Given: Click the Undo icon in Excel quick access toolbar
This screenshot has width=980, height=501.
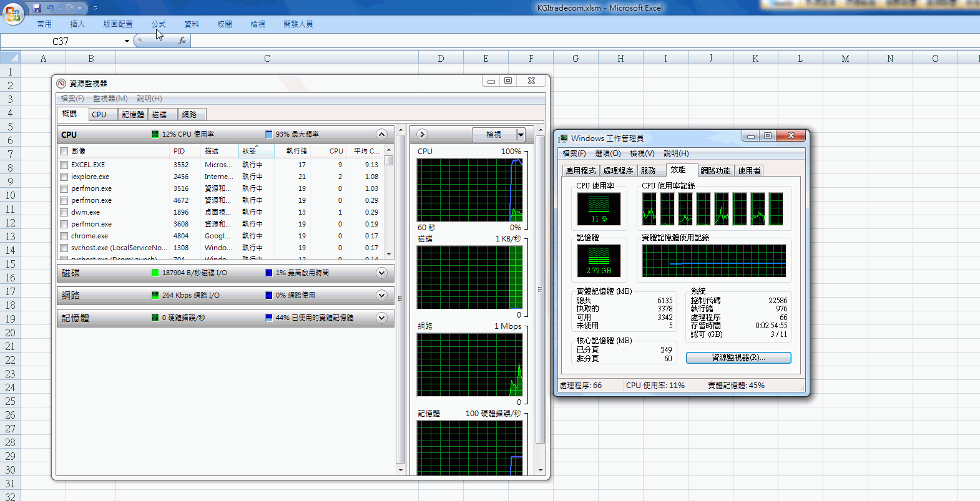Looking at the screenshot, I should [x=50, y=8].
